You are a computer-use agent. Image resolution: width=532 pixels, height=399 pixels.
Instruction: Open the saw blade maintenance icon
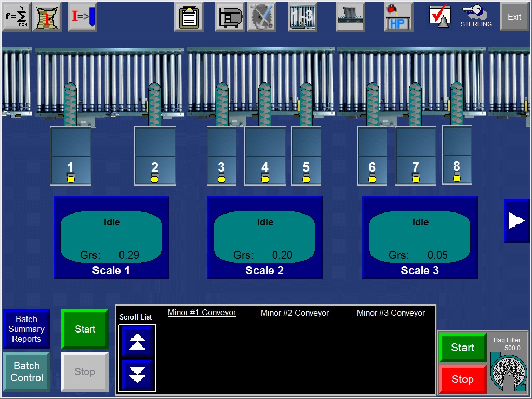tap(261, 17)
